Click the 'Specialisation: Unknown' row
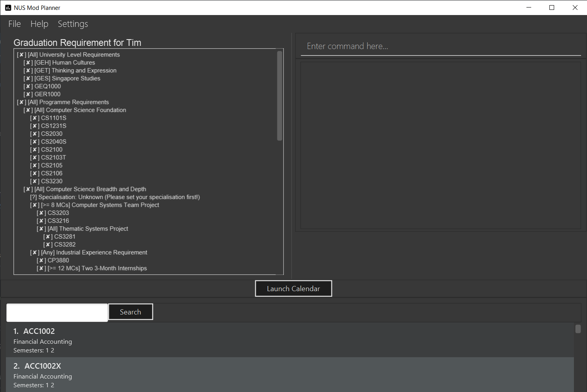This screenshot has height=392, width=587. pos(115,197)
